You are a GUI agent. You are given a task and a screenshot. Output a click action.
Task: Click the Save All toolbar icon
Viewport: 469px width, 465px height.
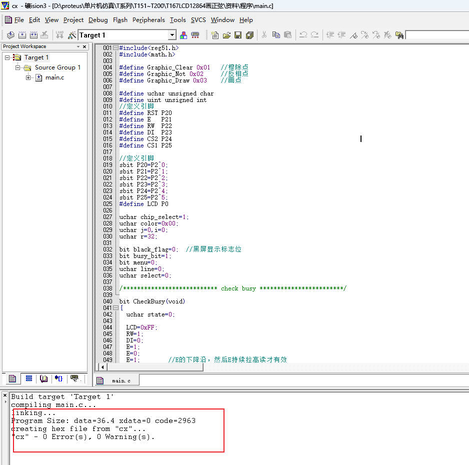pos(250,35)
